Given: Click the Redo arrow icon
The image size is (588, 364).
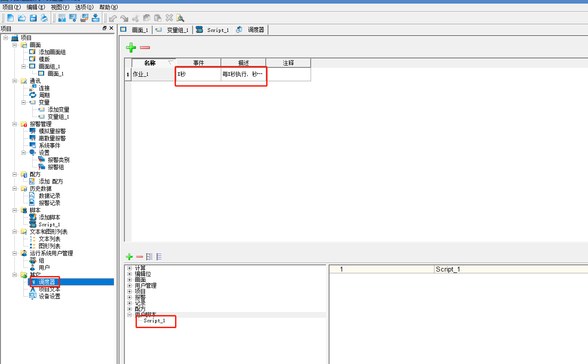Looking at the screenshot, I should click(124, 18).
